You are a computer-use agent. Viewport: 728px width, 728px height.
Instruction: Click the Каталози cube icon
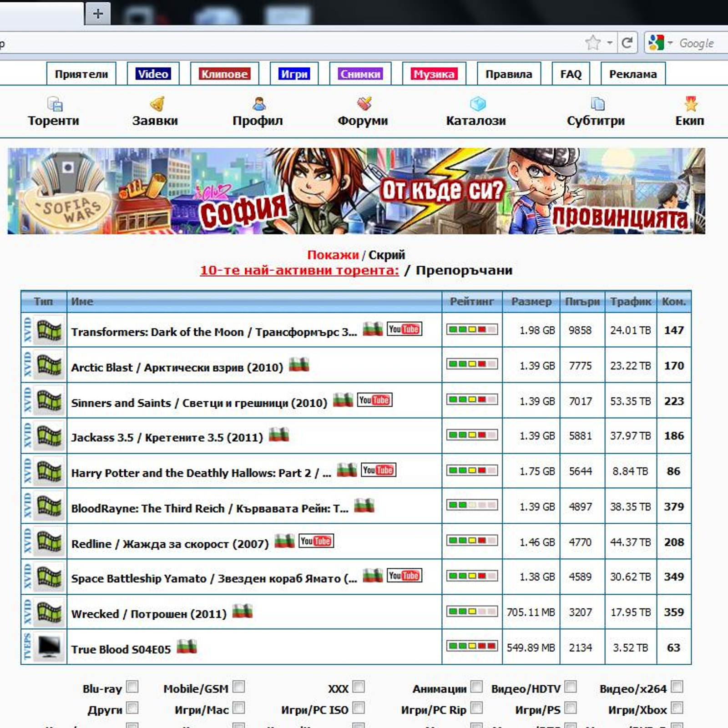pyautogui.click(x=477, y=104)
